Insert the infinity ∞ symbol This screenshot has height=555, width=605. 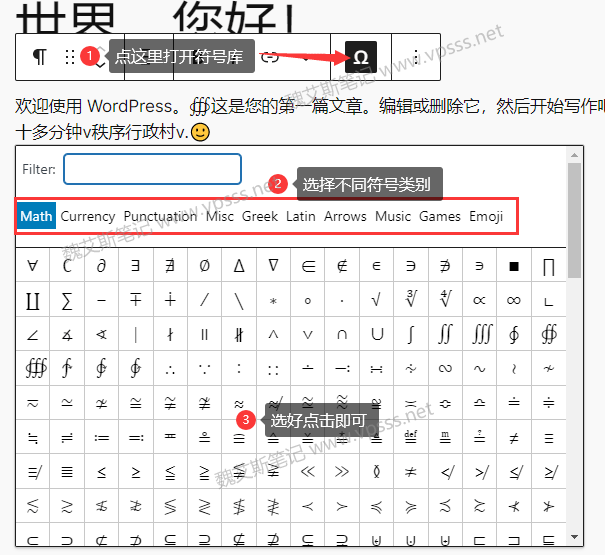pyautogui.click(x=513, y=300)
